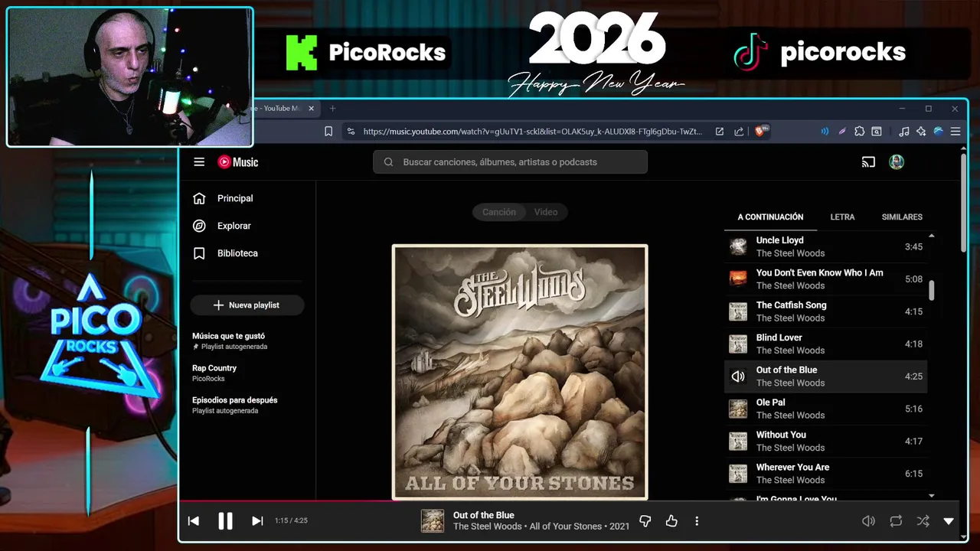The width and height of the screenshot is (980, 551).
Task: Skip to the next track
Action: point(257,521)
